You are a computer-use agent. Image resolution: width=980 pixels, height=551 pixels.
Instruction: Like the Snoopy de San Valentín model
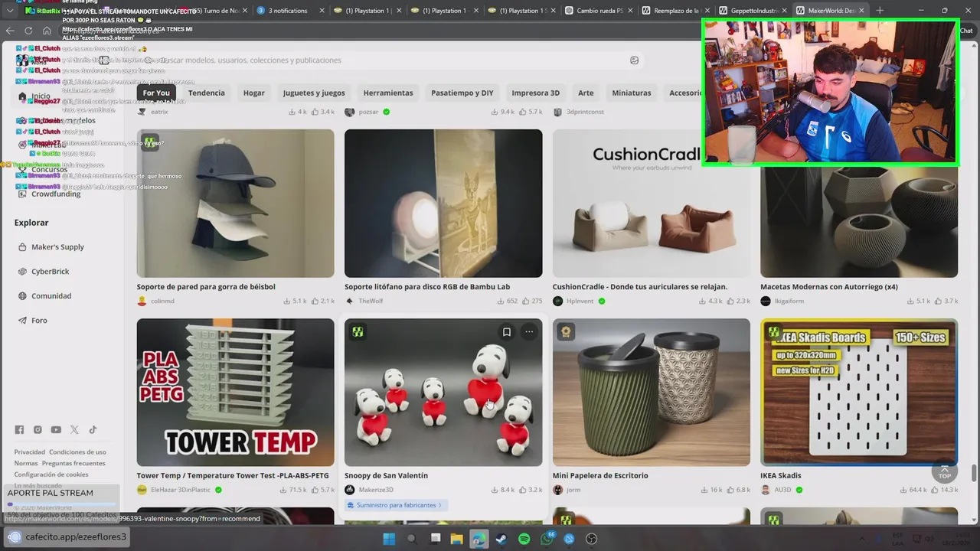pos(523,490)
